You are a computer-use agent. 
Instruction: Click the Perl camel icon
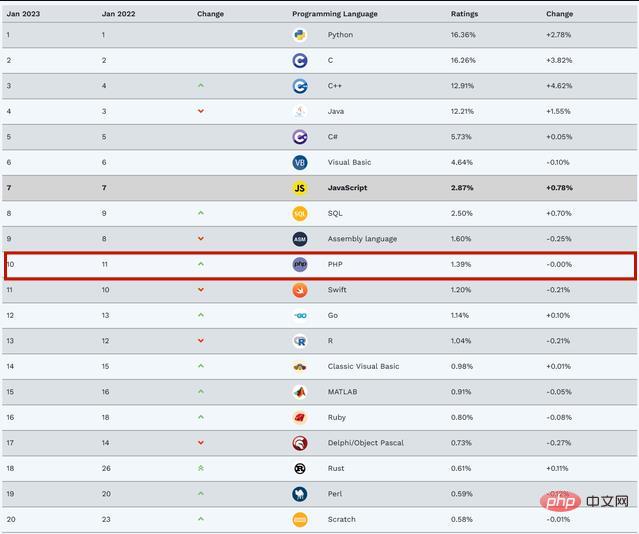pos(300,494)
